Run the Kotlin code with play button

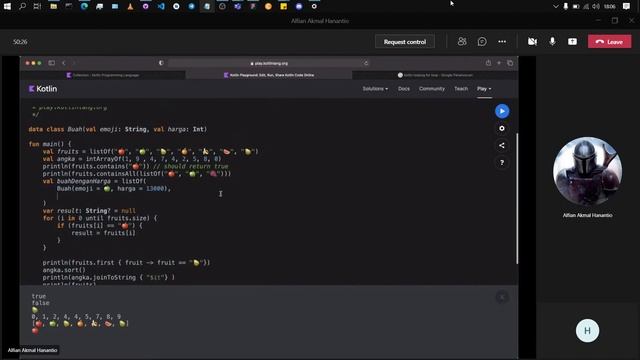pyautogui.click(x=502, y=111)
